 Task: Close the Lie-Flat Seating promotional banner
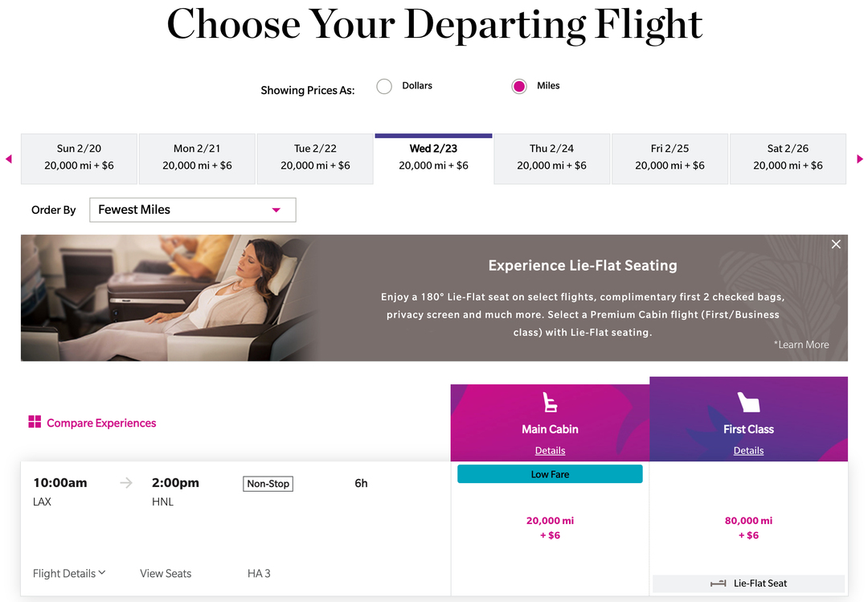coord(836,244)
